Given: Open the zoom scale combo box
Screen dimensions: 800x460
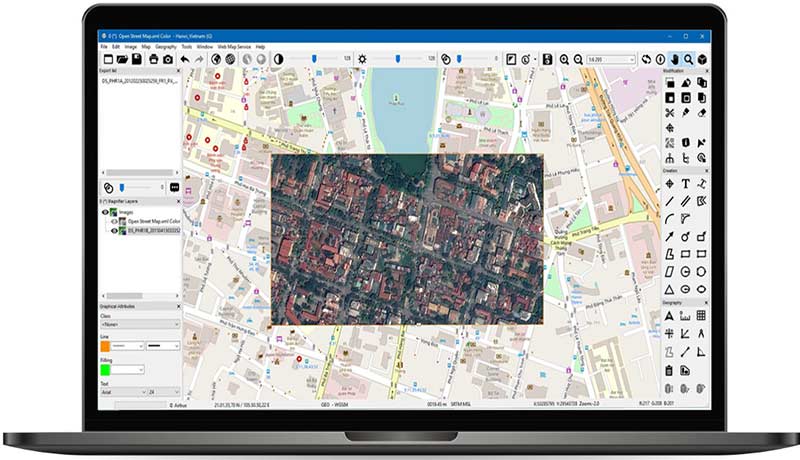Looking at the screenshot, I should [608, 60].
